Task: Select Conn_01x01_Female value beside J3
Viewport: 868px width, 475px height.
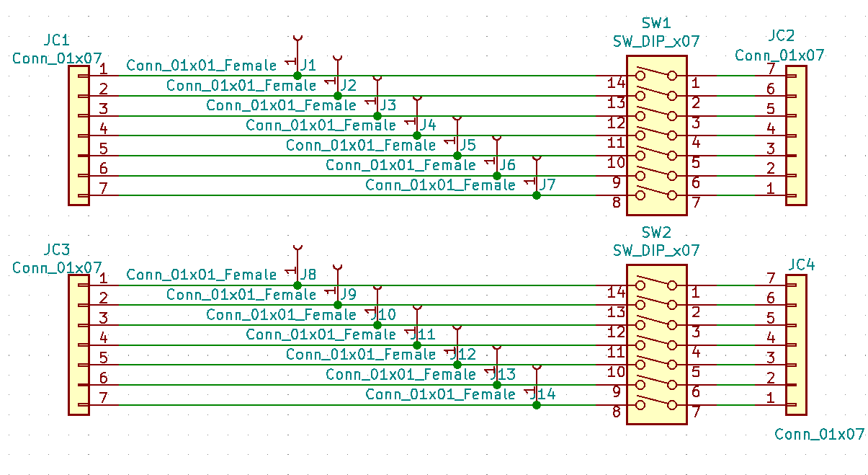Action: click(282, 105)
